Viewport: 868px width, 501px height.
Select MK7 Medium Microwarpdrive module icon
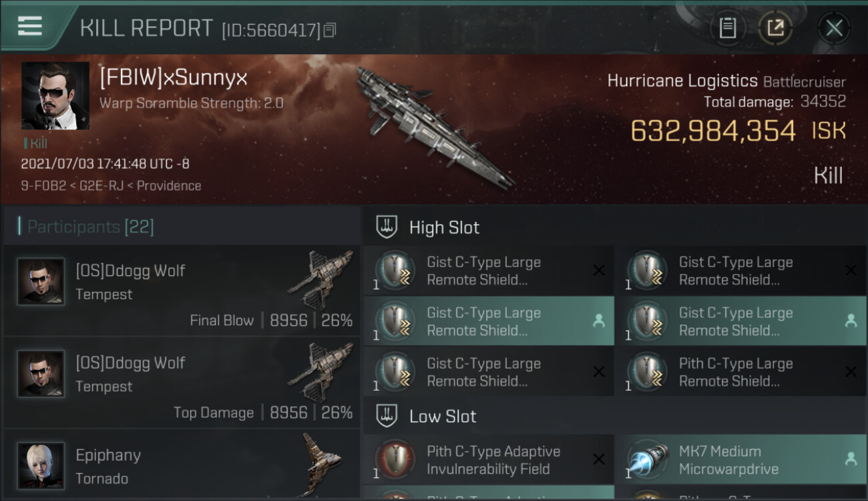click(648, 460)
